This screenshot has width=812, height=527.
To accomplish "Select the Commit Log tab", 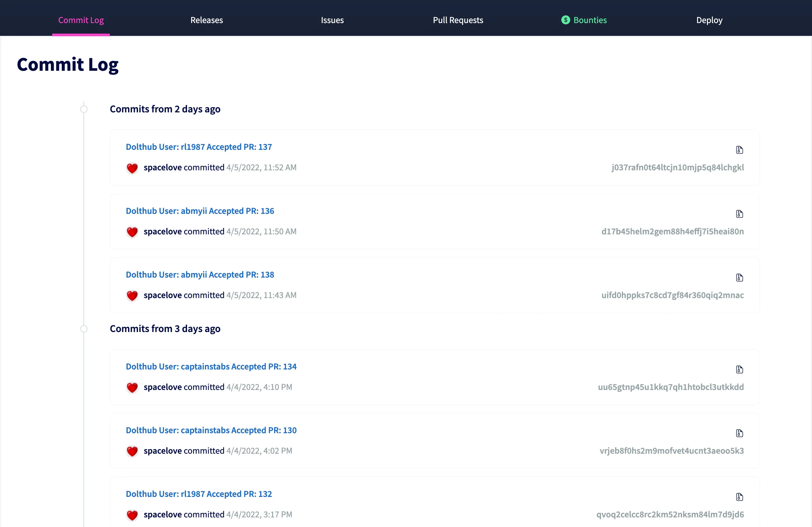I will click(81, 20).
